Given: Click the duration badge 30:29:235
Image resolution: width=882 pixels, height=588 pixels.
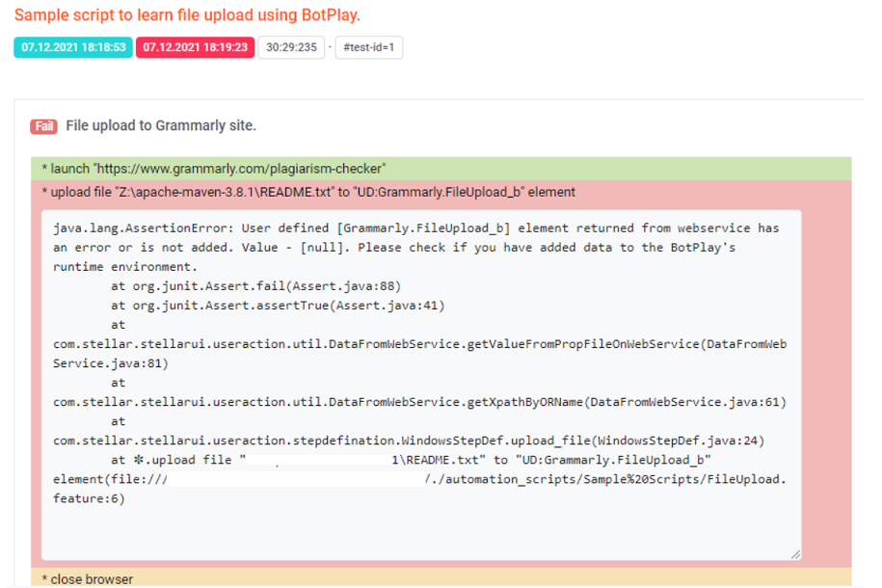Looking at the screenshot, I should point(291,47).
